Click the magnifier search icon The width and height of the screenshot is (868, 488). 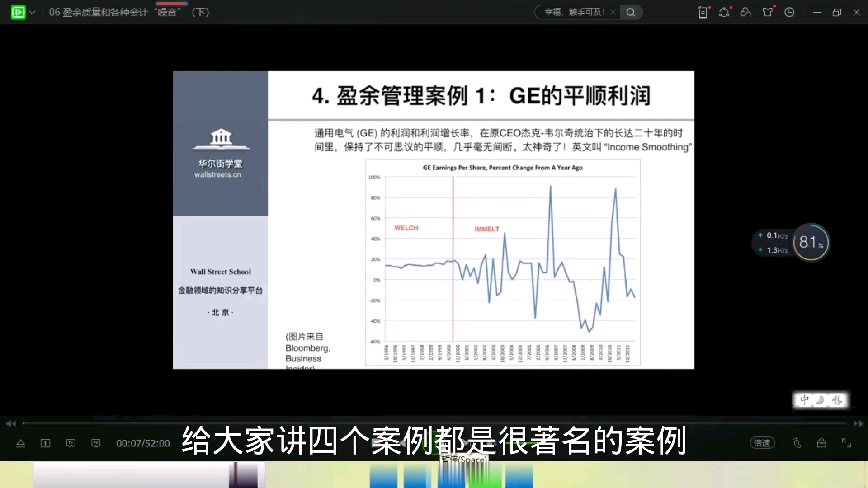(x=631, y=12)
